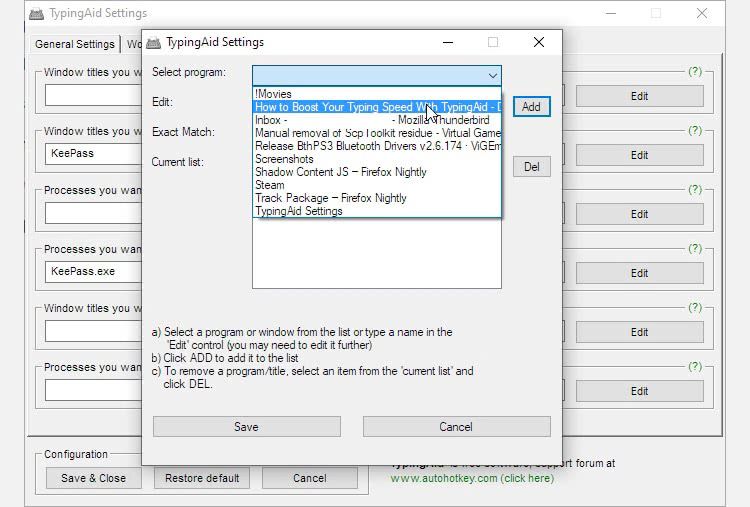Click the Add button
The width and height of the screenshot is (750, 507).
click(x=531, y=107)
